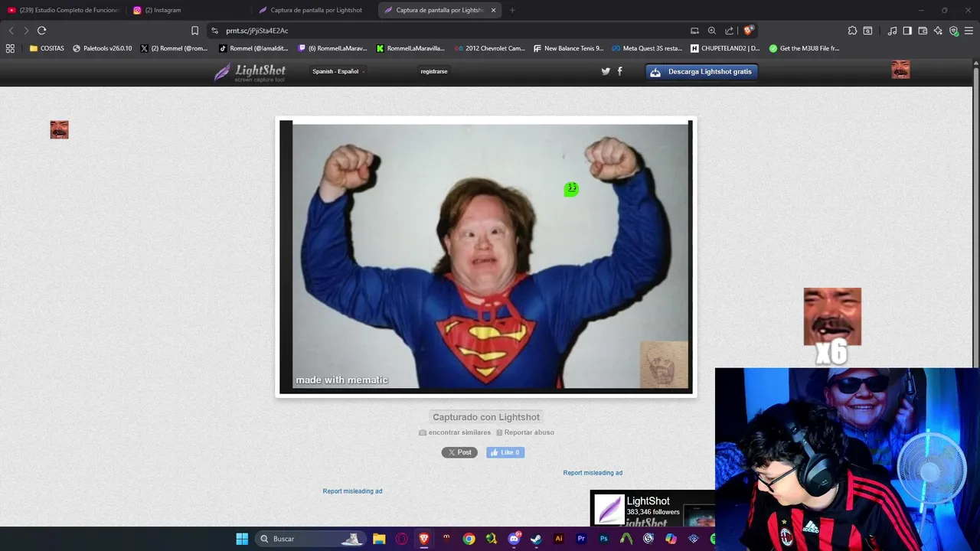Open the COSITAS bookmarks folder
Image resolution: width=980 pixels, height=551 pixels.
click(47, 48)
